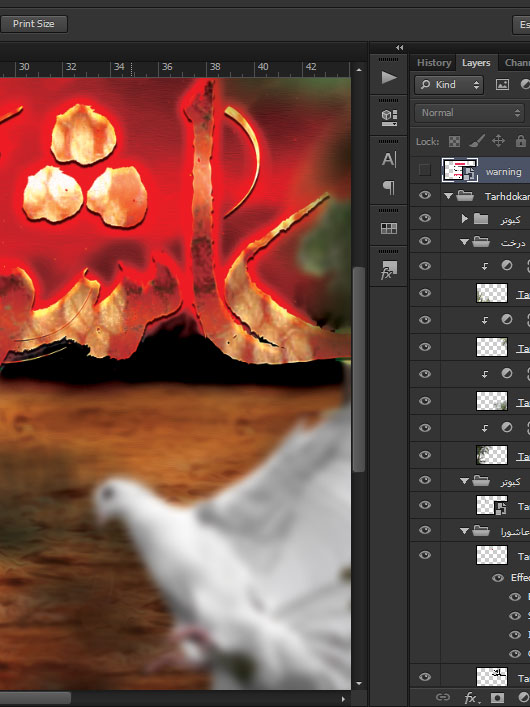This screenshot has height=707, width=530.
Task: Open the 3D panel cube icon
Action: pyautogui.click(x=389, y=117)
